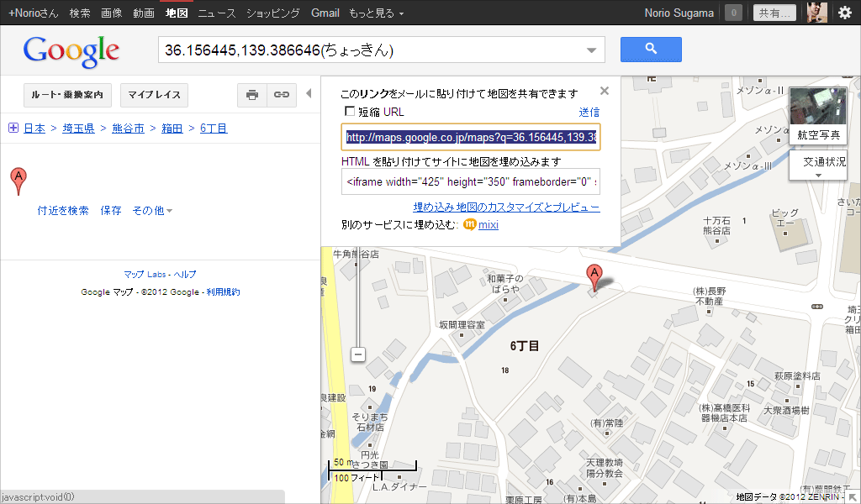The width and height of the screenshot is (861, 504).
Task: Click 天理教埼 陽分教会 label on map
Action: pyautogui.click(x=604, y=468)
